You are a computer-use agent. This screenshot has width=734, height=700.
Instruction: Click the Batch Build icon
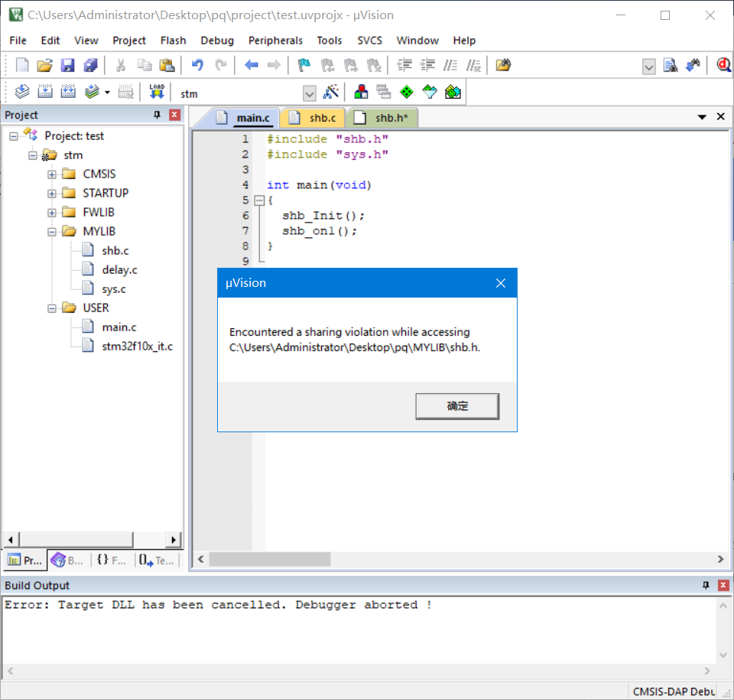92,92
